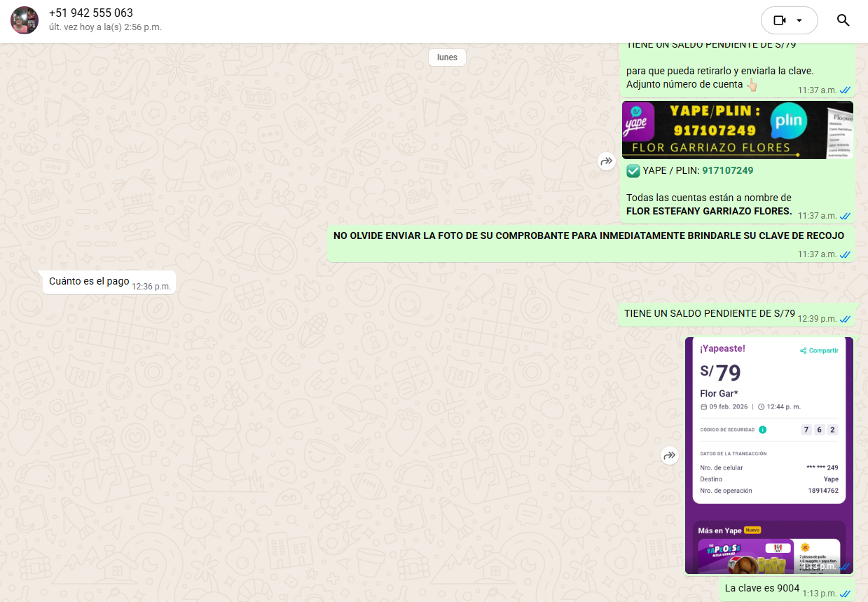This screenshot has height=602, width=868.
Task: Click the 'lunes' date label
Action: point(447,57)
